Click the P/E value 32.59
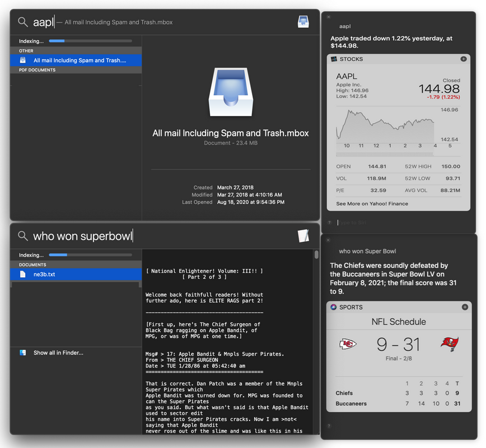This screenshot has height=448, width=486. pyautogui.click(x=378, y=190)
